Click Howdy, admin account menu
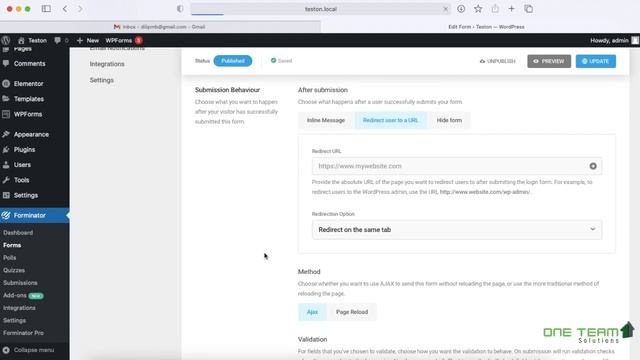This screenshot has height=360, width=640. click(614, 40)
